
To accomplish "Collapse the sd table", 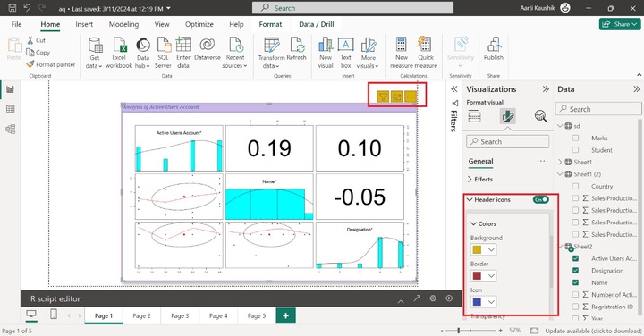I will (x=560, y=126).
